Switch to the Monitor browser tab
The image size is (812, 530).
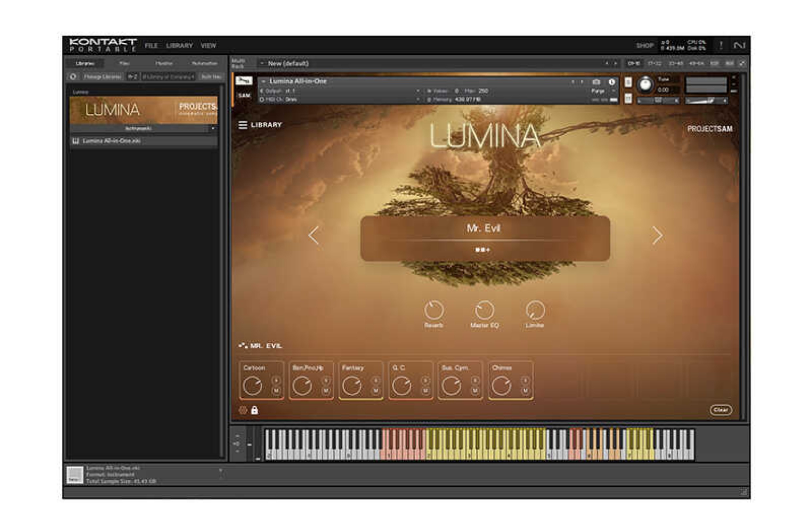click(x=164, y=63)
